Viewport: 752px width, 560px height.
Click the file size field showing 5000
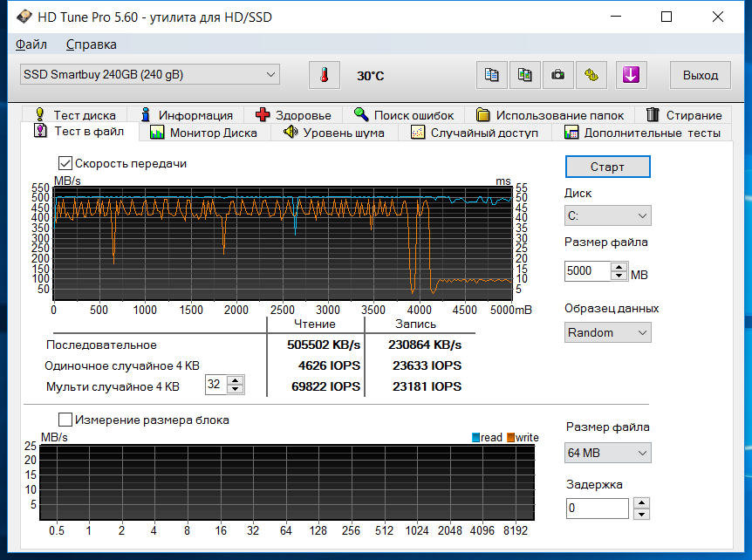click(x=587, y=271)
